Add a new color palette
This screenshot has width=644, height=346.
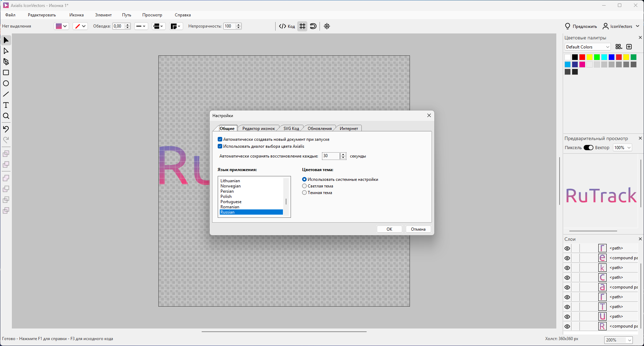coord(629,47)
